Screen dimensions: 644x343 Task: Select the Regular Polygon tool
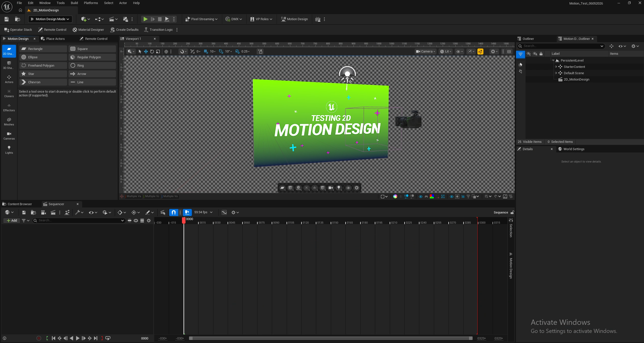92,57
